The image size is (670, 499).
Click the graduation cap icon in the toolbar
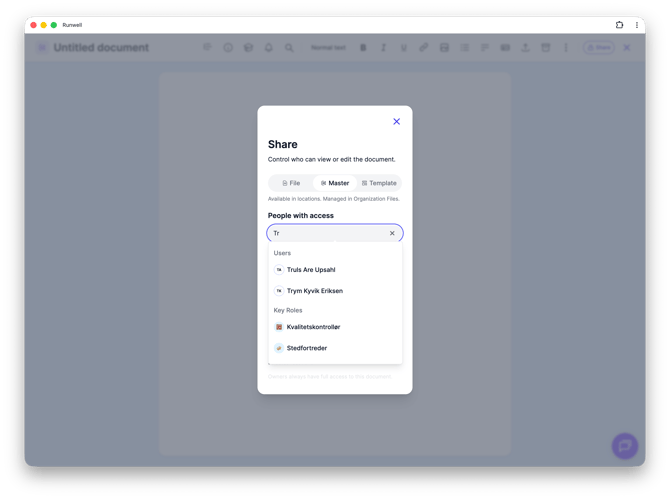click(248, 47)
